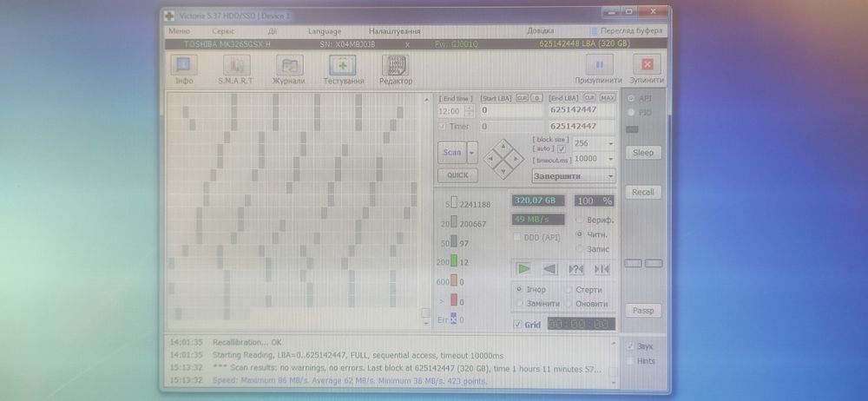This screenshot has height=401, width=868.
Task: Toggle the Timer checkbox
Action: point(443,127)
